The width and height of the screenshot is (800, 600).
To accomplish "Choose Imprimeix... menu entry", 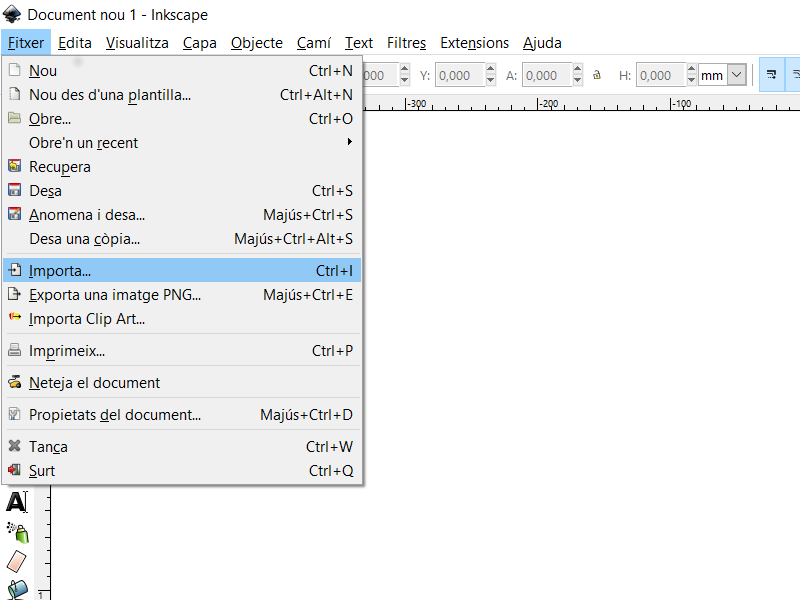I will point(182,351).
